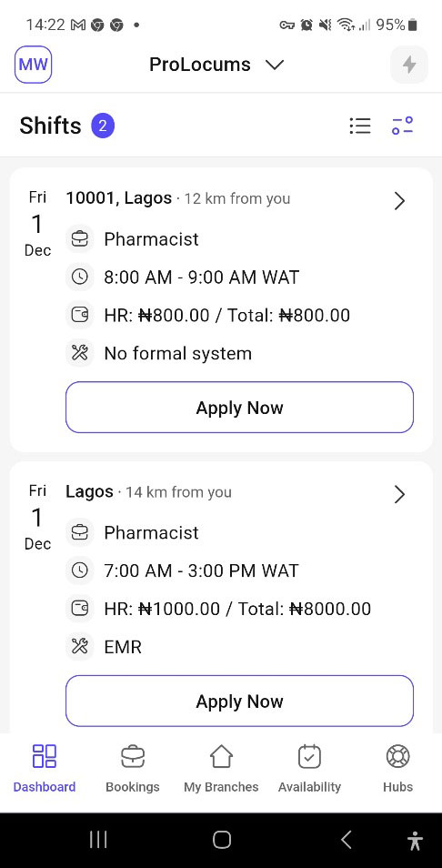Open Android recent apps button

[x=98, y=840]
